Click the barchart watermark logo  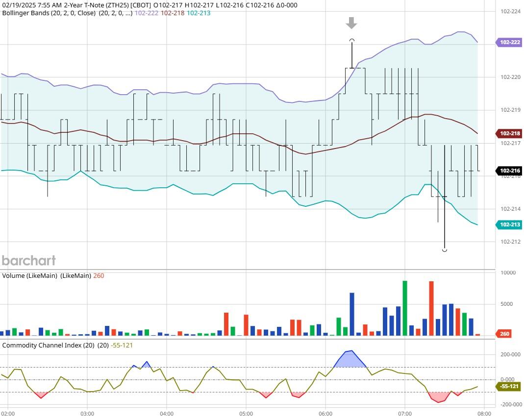[29, 261]
